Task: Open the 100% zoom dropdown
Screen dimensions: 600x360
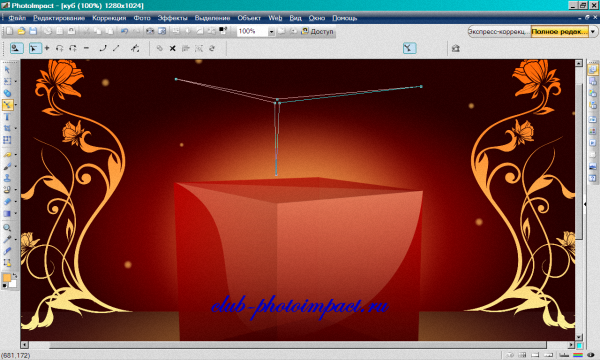Action: click(271, 31)
